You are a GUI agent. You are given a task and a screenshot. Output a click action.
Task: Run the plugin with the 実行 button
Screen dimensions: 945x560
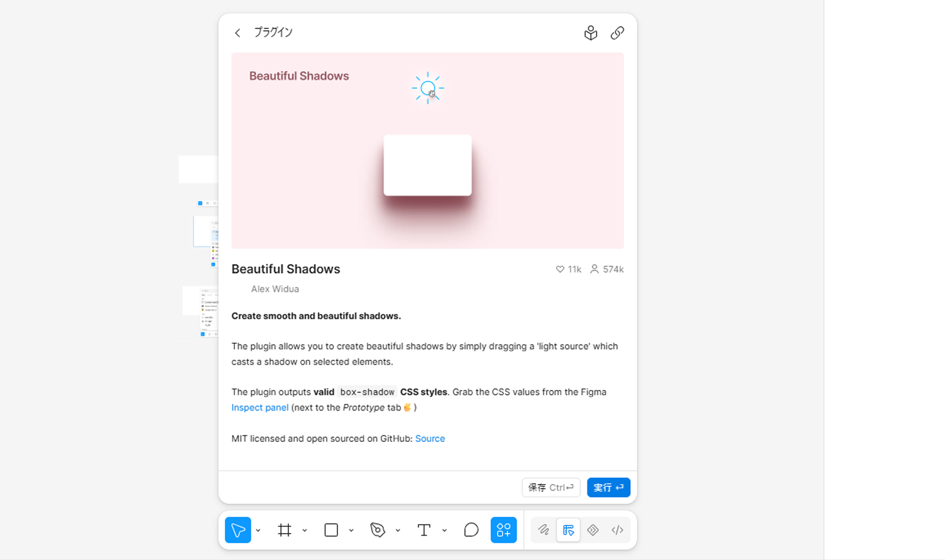pyautogui.click(x=609, y=487)
